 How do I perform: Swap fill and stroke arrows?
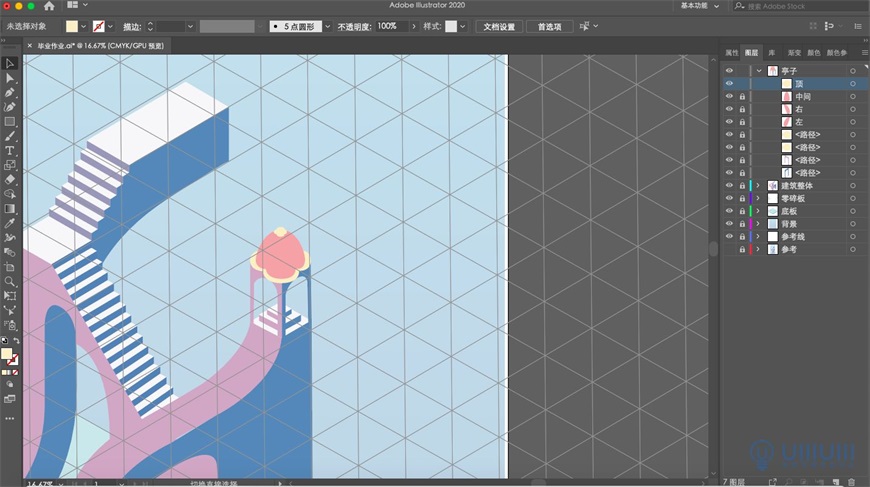pos(17,341)
